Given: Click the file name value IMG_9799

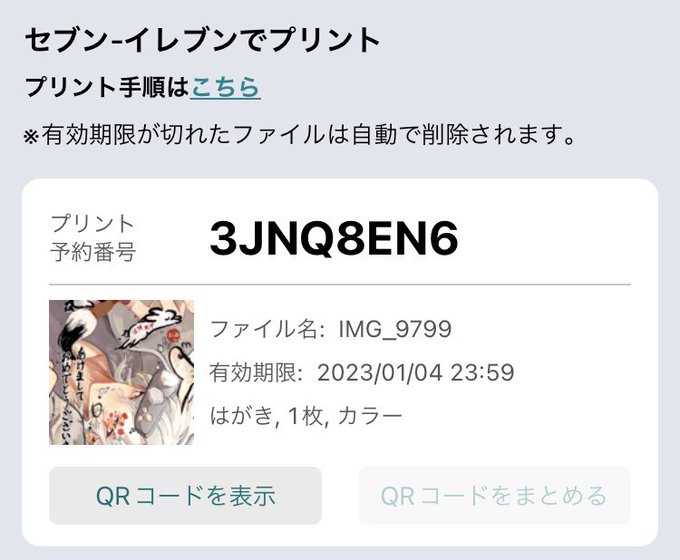Looking at the screenshot, I should click(395, 329).
